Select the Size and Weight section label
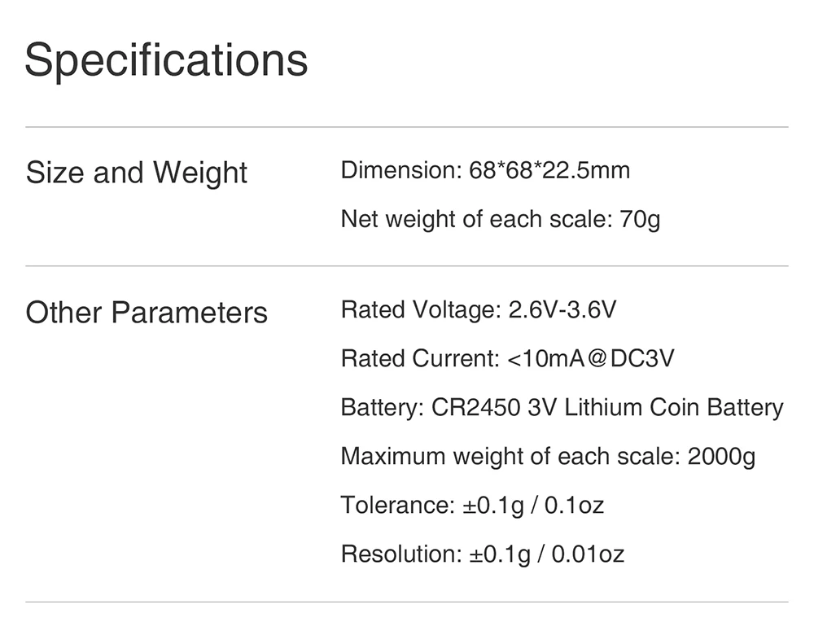Image resolution: width=814 pixels, height=644 pixels. click(x=136, y=173)
